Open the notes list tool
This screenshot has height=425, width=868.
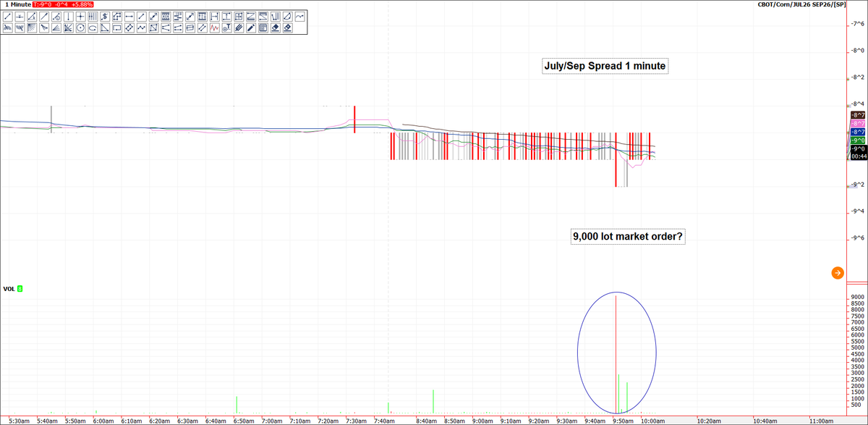tap(263, 28)
